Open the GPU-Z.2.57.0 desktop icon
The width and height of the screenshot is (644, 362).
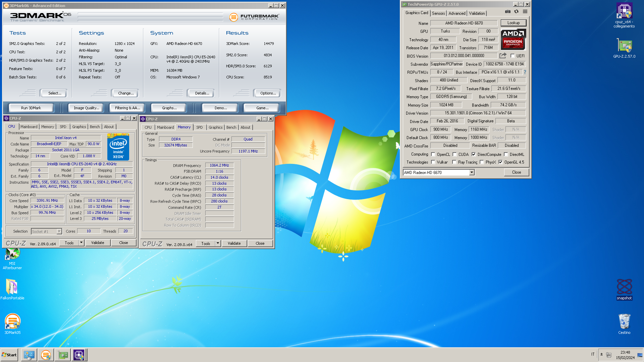pyautogui.click(x=624, y=48)
